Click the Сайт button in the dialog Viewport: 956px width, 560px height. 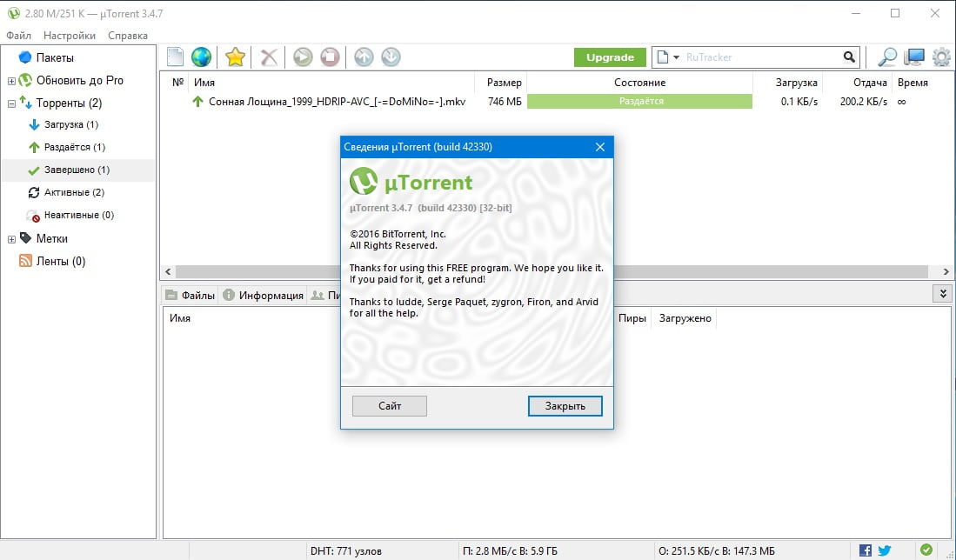390,406
